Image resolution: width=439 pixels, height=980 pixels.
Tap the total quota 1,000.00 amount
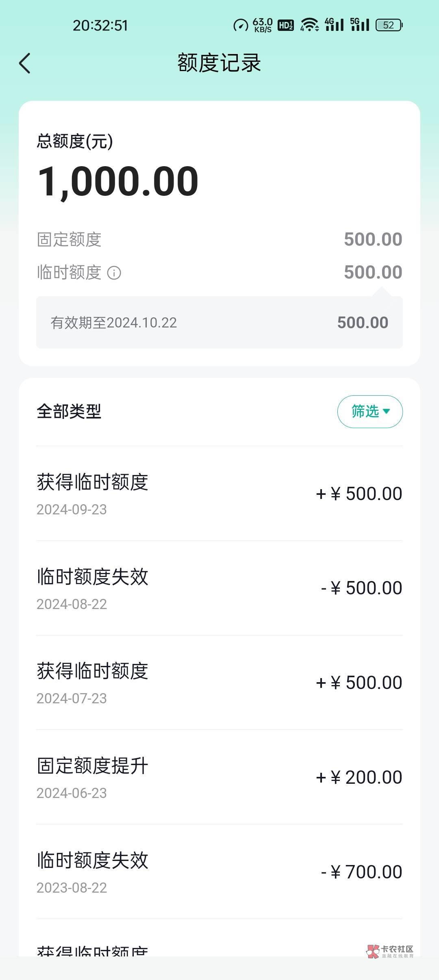[x=118, y=181]
